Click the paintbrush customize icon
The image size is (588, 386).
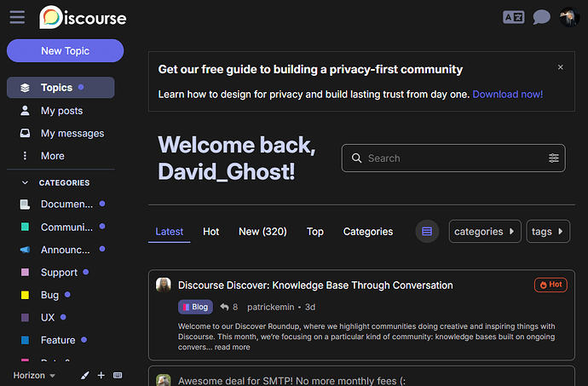pos(85,375)
